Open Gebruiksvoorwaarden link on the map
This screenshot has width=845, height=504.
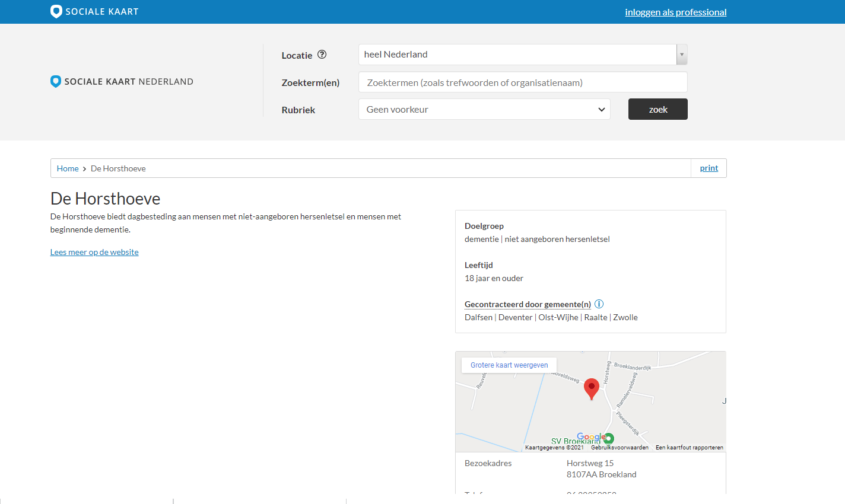[620, 448]
